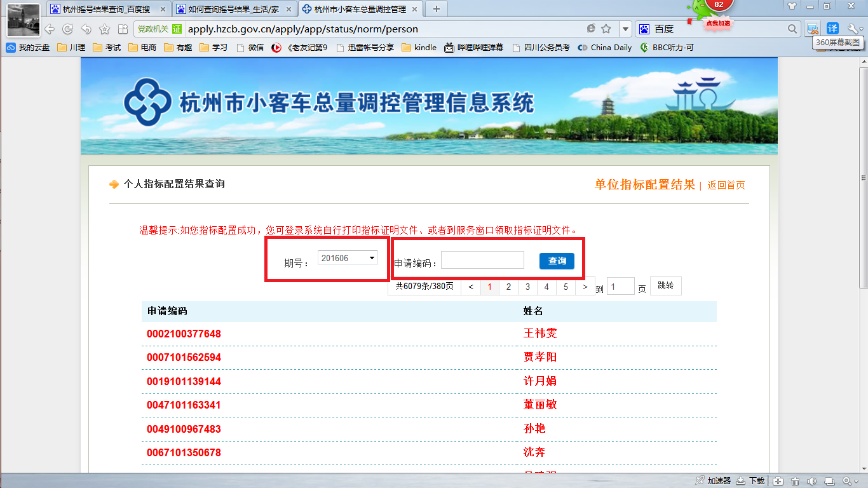Viewport: 868px width, 488px height.
Task: Click the trash cleanup icon in status bar
Action: point(795,481)
